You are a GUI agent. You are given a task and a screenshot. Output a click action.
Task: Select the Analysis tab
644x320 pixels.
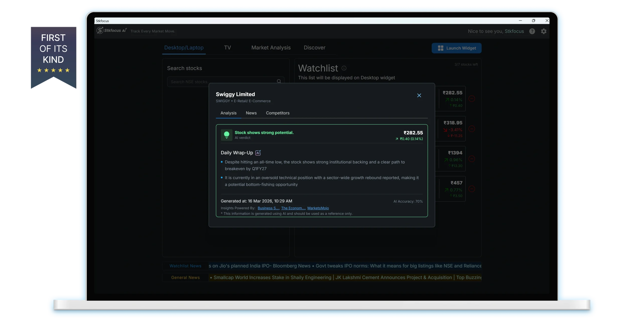pos(228,113)
